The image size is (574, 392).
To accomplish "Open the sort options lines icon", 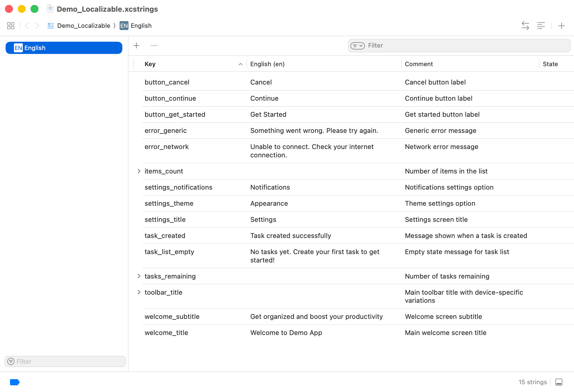I will coord(541,26).
